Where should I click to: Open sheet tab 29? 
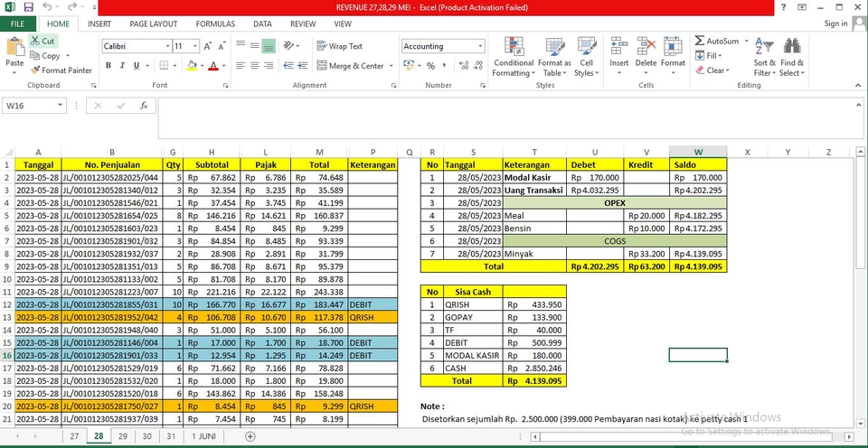coord(122,436)
